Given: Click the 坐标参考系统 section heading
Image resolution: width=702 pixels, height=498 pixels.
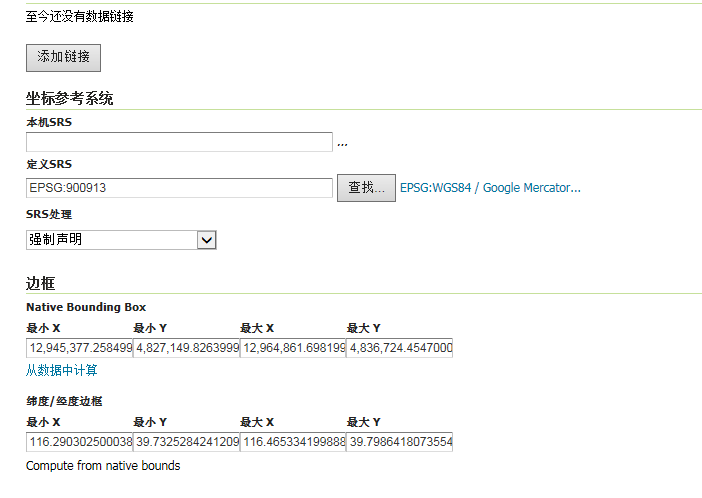Looking at the screenshot, I should (69, 98).
